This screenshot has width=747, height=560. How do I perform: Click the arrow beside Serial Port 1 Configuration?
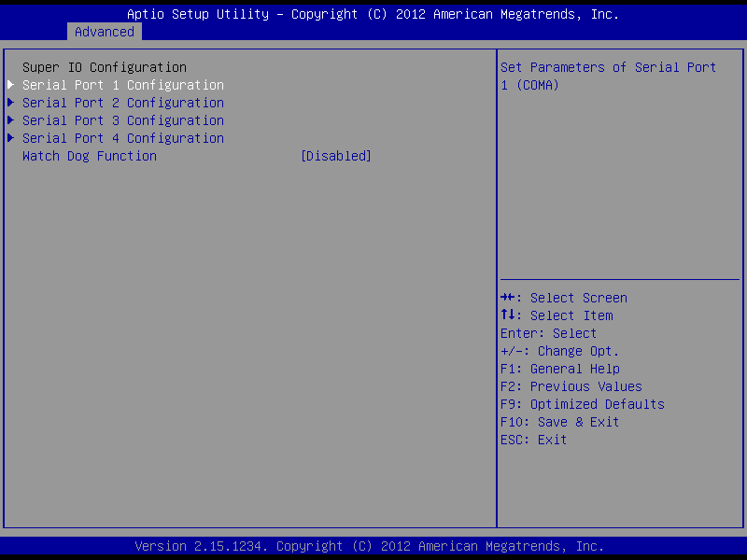coord(11,85)
